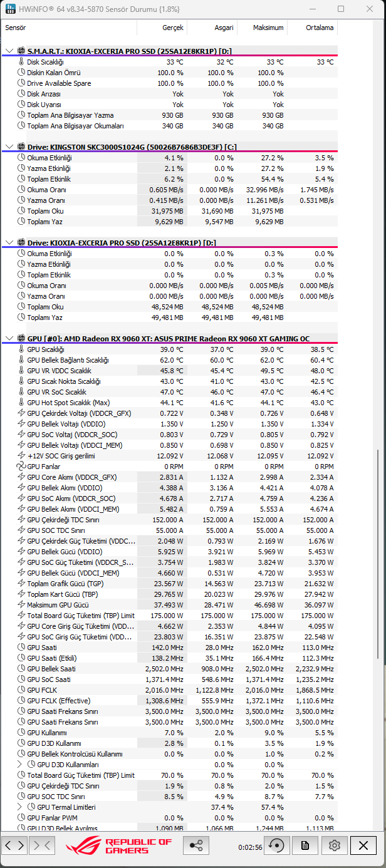Click chip icon in GPU [#0] header
This screenshot has width=386, height=868.
[x=21, y=339]
